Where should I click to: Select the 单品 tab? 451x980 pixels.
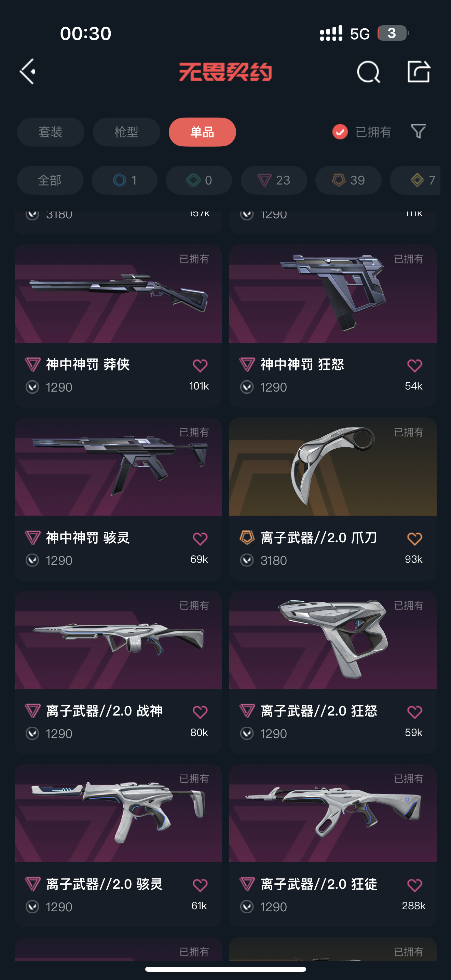click(202, 132)
